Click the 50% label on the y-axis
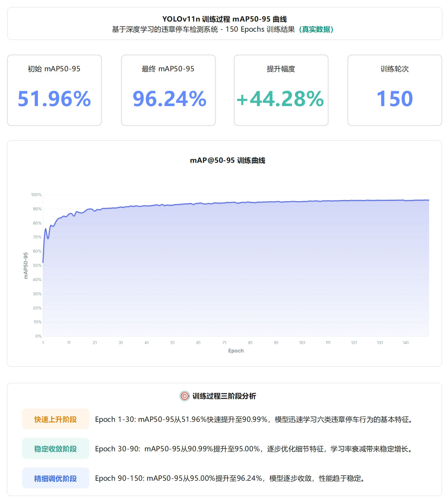Image resolution: width=448 pixels, height=501 pixels. tap(37, 265)
